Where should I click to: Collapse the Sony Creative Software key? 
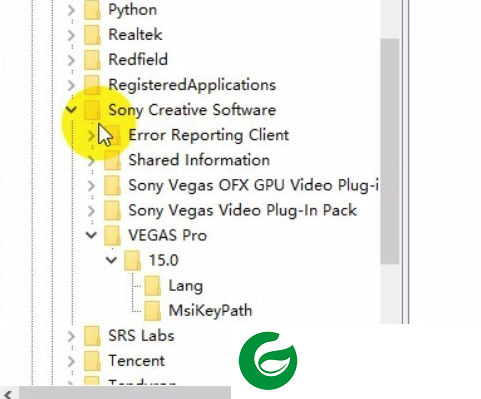pos(71,110)
